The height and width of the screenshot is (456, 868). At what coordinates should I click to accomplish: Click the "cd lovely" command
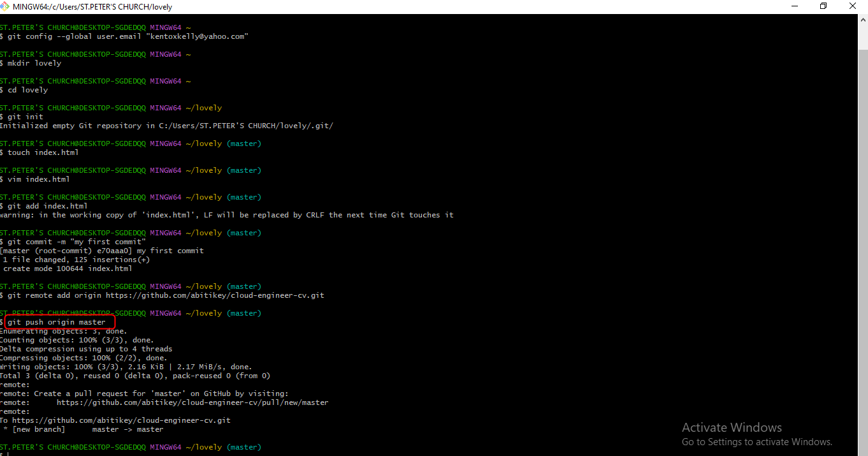[27, 90]
